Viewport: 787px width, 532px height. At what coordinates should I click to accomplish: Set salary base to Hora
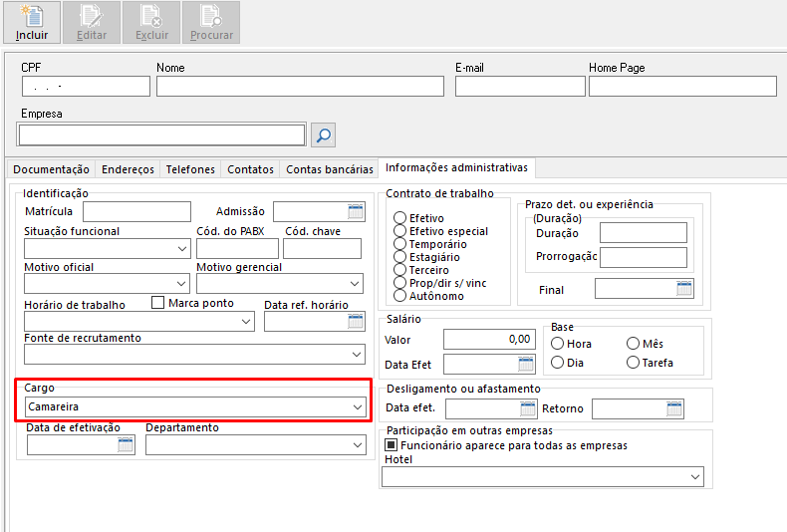tap(557, 344)
